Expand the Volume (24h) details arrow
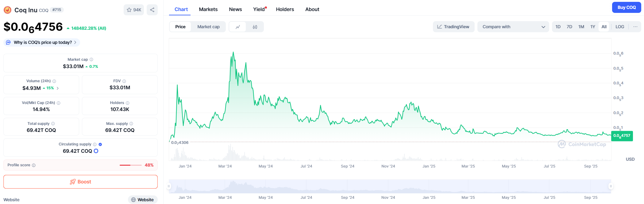644x204 pixels. click(58, 88)
